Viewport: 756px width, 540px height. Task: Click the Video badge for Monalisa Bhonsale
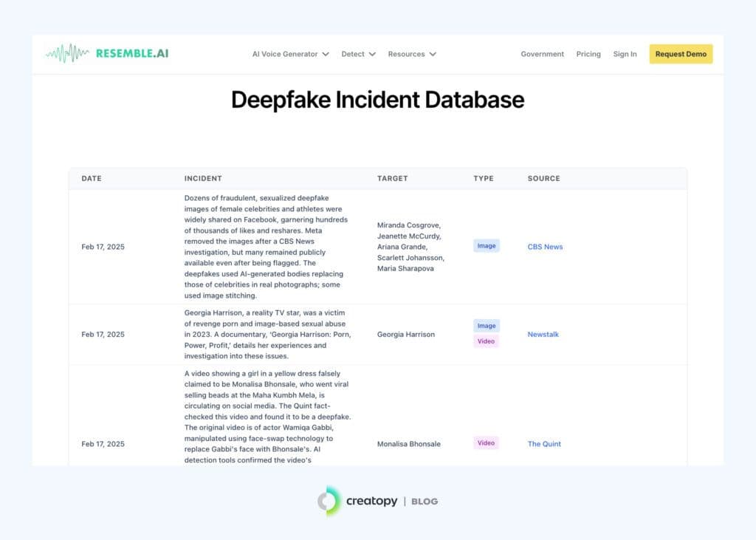tap(486, 443)
